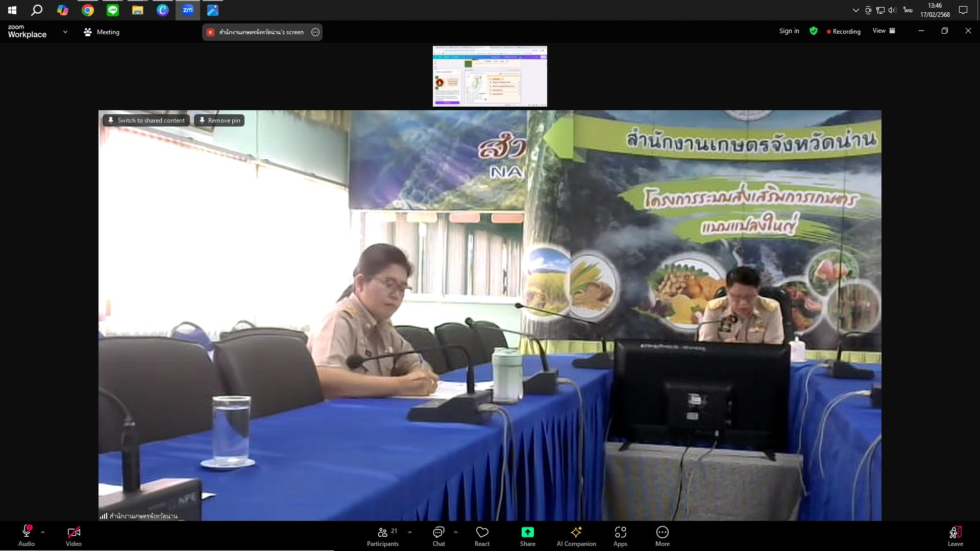Screen dimensions: 980x551
Task: Click the Sign in link
Action: tap(789, 31)
